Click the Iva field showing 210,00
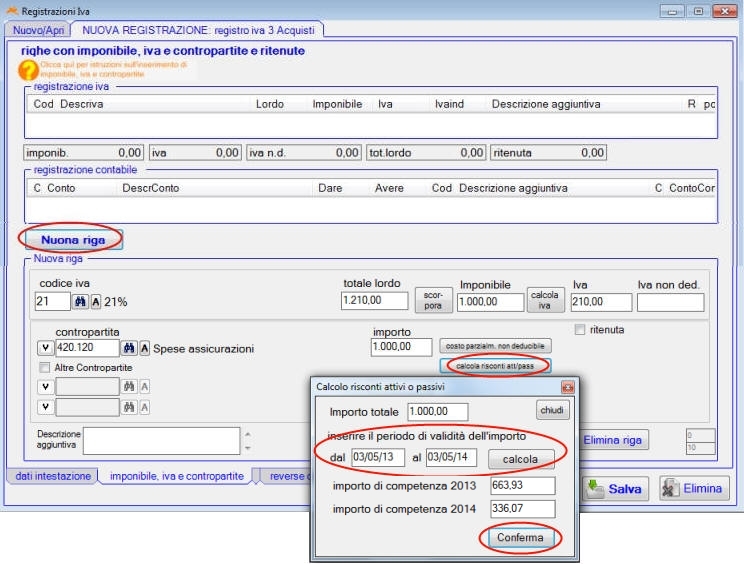The width and height of the screenshot is (744, 564). click(601, 302)
